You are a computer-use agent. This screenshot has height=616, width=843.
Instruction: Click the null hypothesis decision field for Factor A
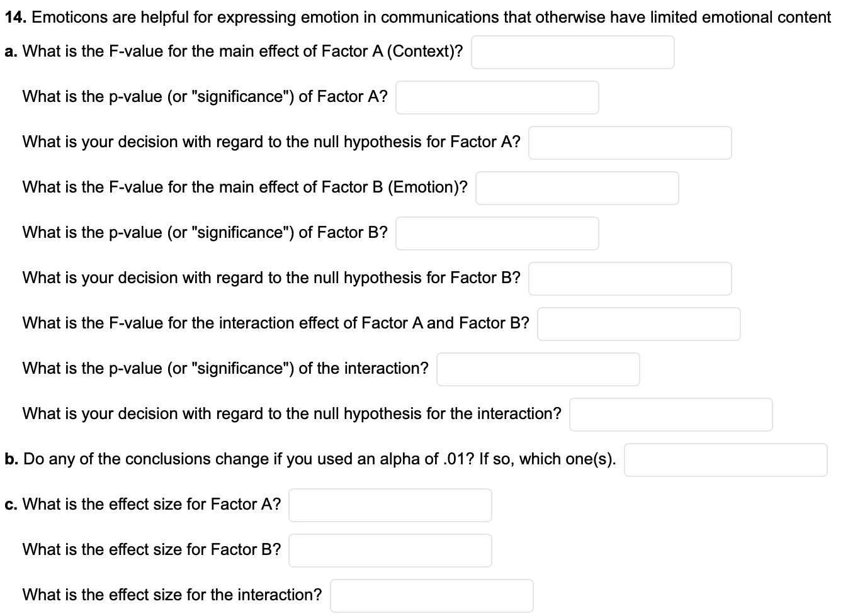pyautogui.click(x=630, y=142)
